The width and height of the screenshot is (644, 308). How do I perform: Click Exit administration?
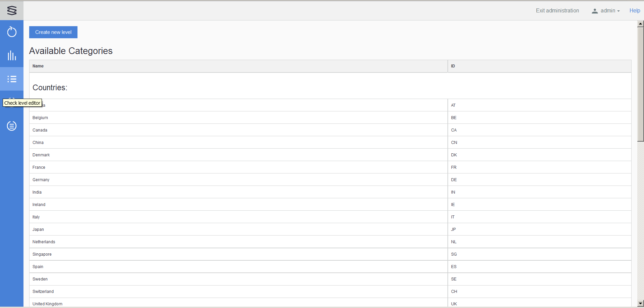click(x=557, y=10)
